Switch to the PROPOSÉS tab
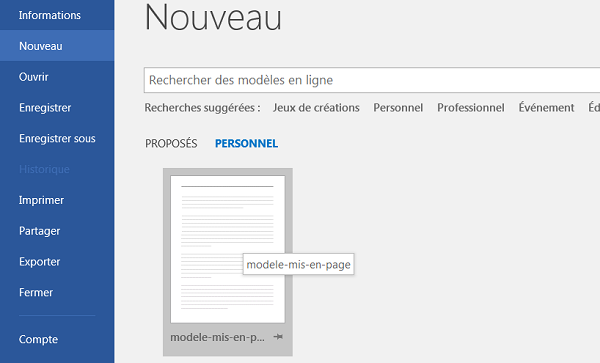This screenshot has height=363, width=600. tap(171, 143)
